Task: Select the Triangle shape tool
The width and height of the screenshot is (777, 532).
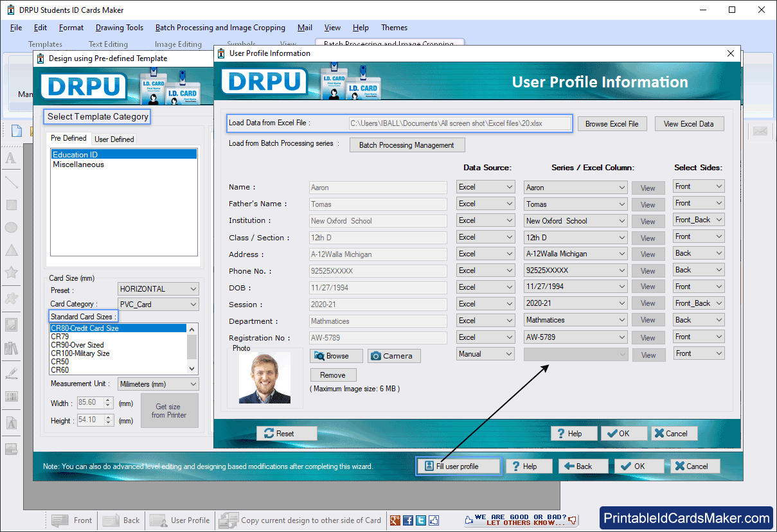Action: point(11,250)
